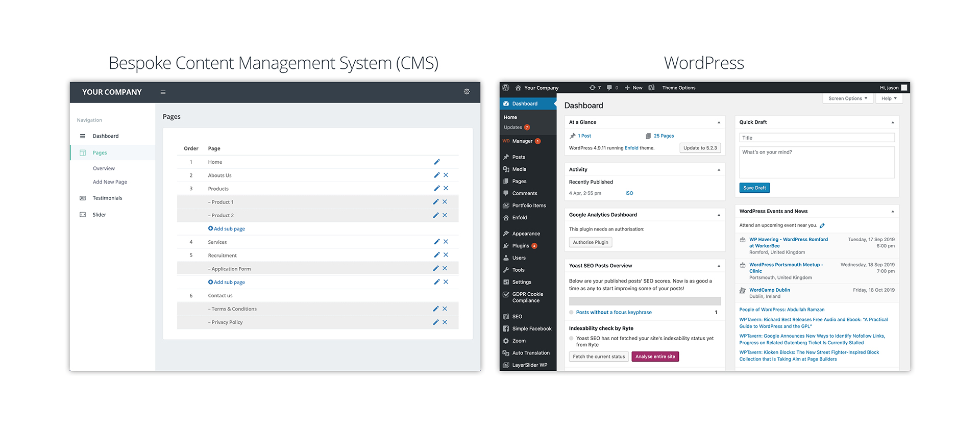Open WordCamp Dublin event link
980x434 pixels.
769,290
